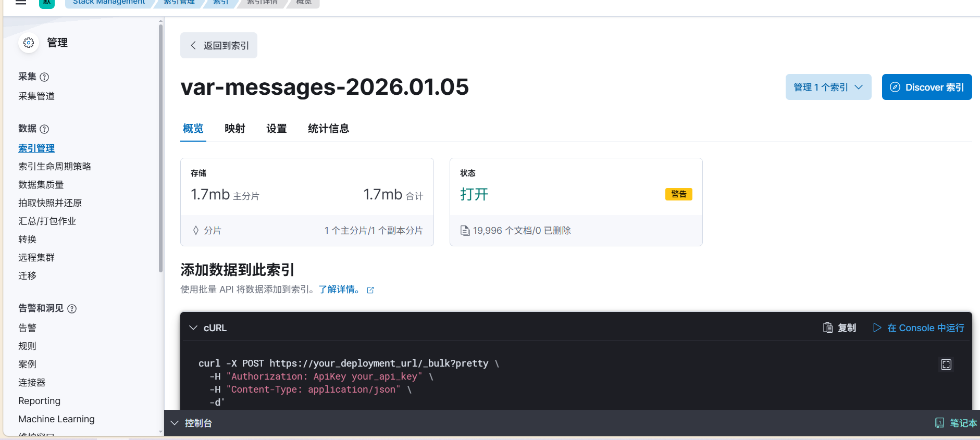Open 告警 in sidebar
This screenshot has width=980, height=440.
(x=28, y=328)
